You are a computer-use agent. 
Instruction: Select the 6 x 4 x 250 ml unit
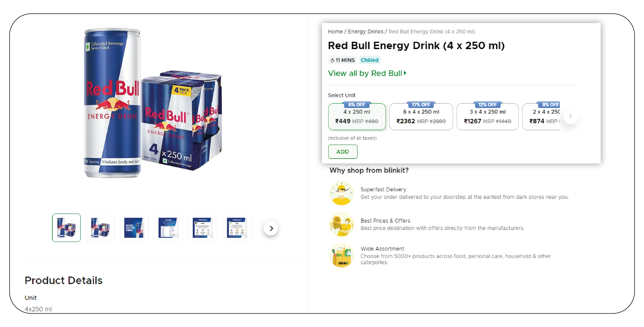tap(421, 117)
